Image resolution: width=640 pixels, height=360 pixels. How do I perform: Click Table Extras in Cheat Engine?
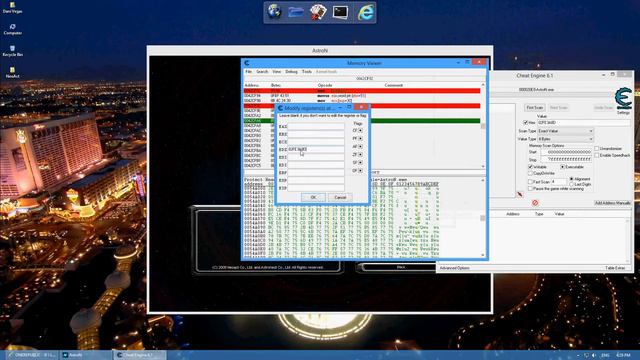click(615, 268)
